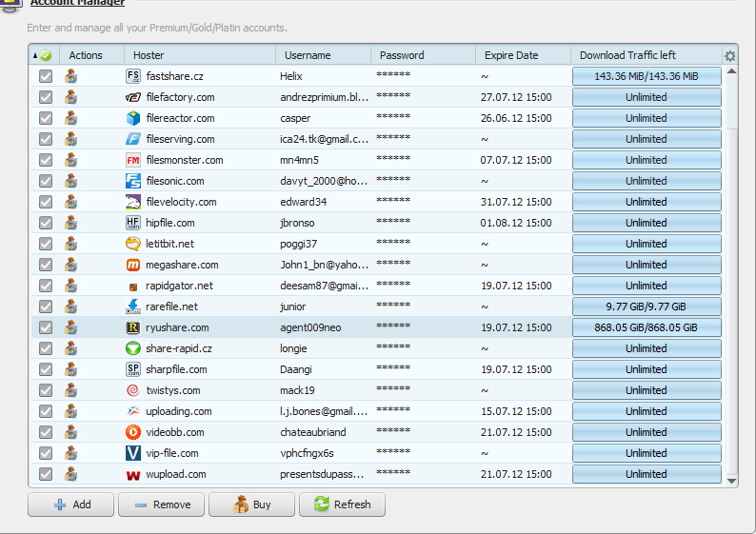This screenshot has width=756, height=534.
Task: Sort by the Hoster column header
Action: tap(200, 55)
